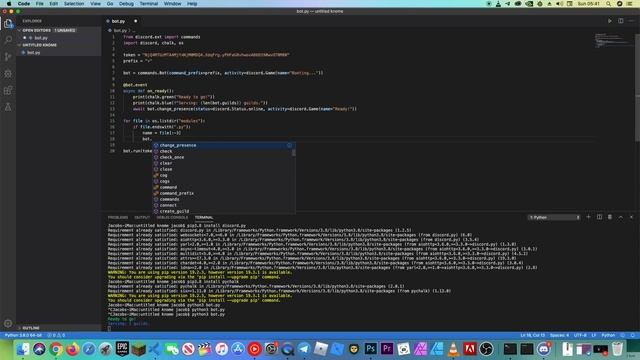This screenshot has height=360, width=640.
Task: Open OBS Studio from the Dock
Action: click(486, 349)
